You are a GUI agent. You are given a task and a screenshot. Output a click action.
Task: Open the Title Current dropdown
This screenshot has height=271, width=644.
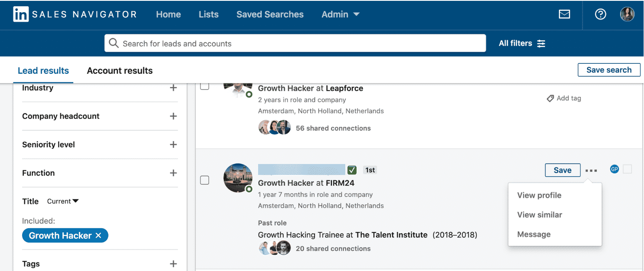[x=62, y=201]
